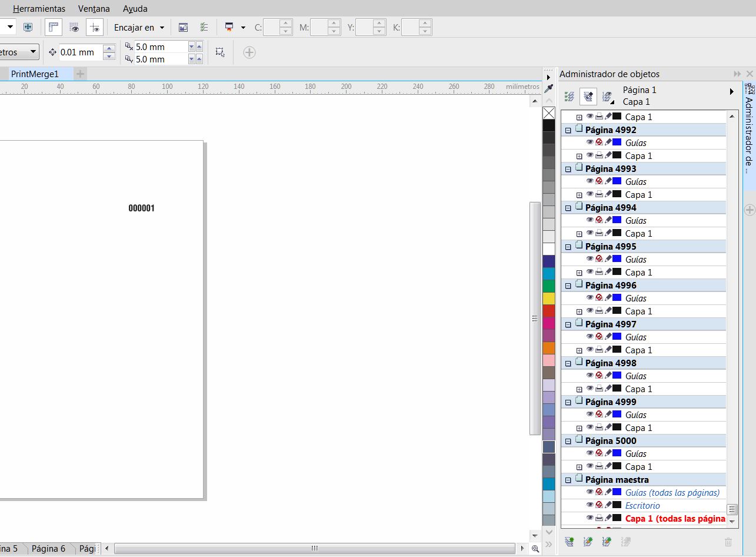Increase the nudge distance 0.01 mm spinner
756x557 pixels.
click(109, 49)
